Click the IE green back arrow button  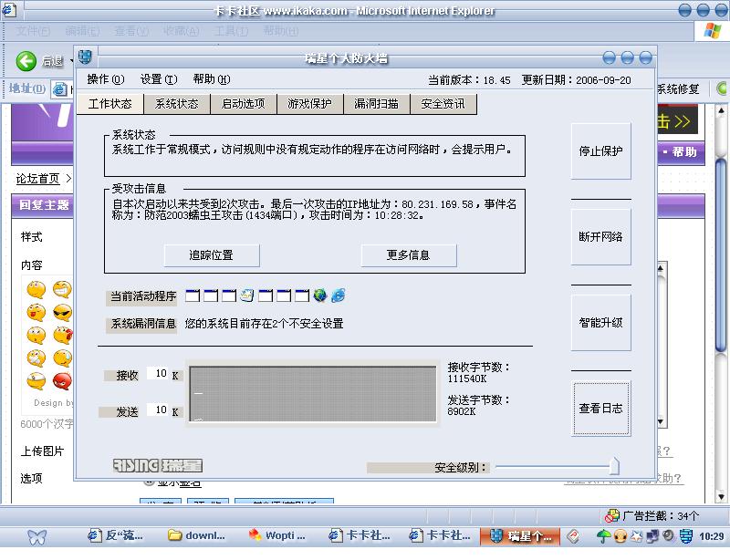tap(26, 61)
